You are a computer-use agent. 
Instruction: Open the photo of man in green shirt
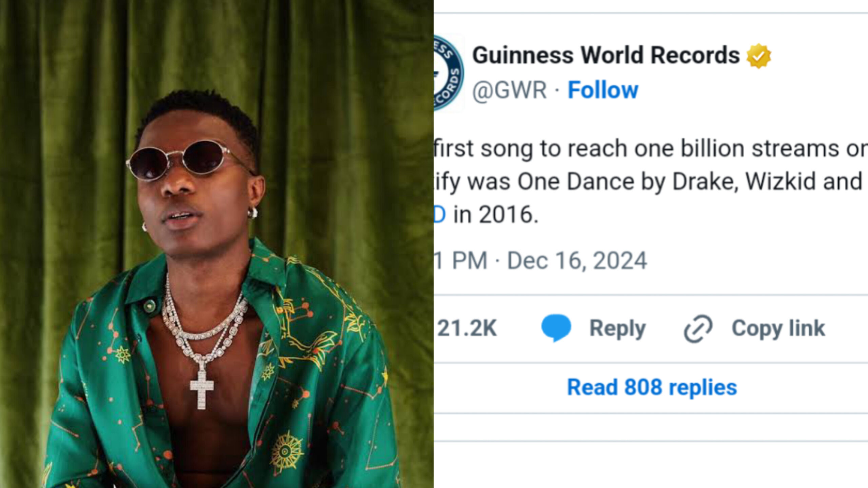pyautogui.click(x=217, y=244)
